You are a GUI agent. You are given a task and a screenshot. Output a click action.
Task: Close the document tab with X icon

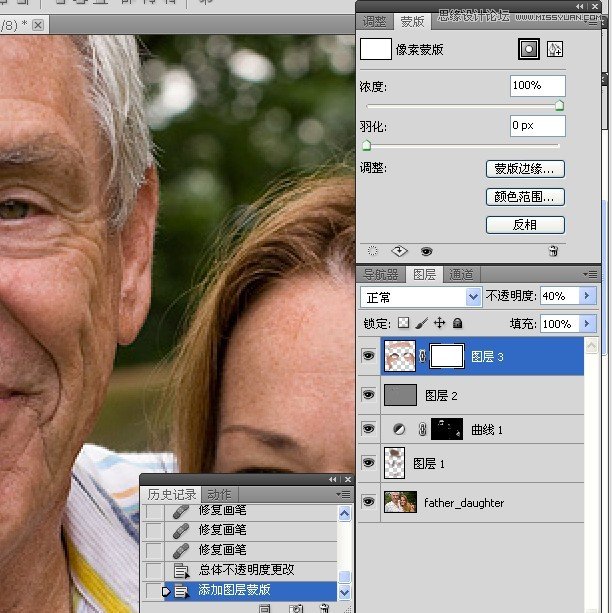click(38, 25)
